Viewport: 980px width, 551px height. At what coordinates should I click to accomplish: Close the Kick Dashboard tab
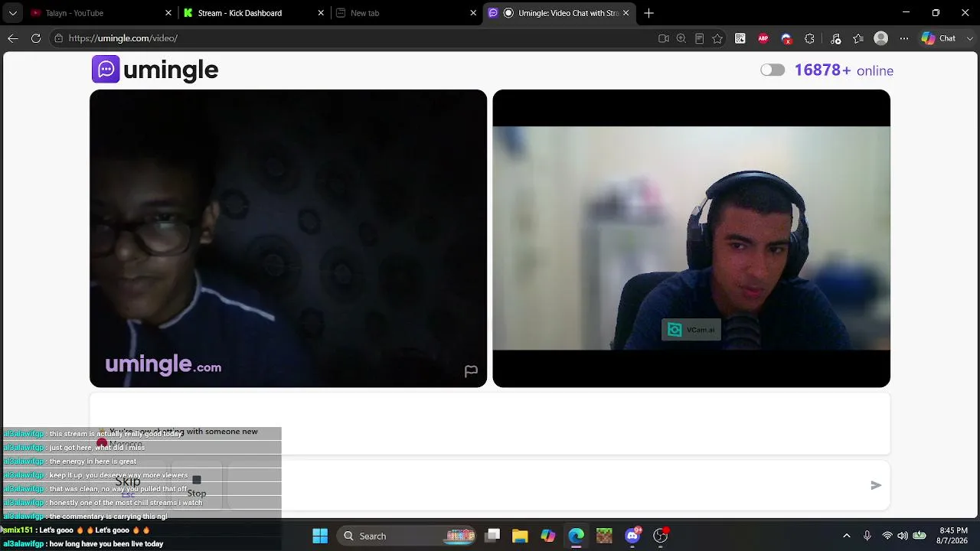(322, 13)
